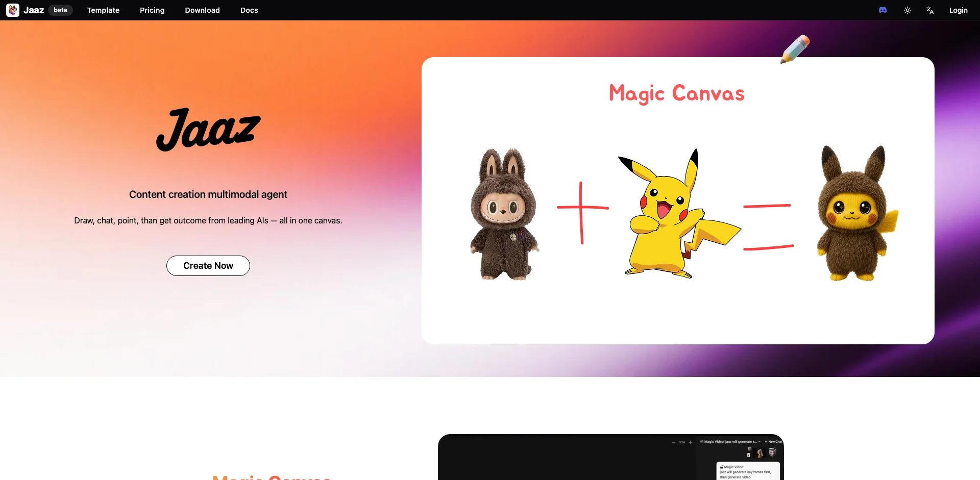Go to the Pricing page
Image resolution: width=980 pixels, height=480 pixels.
pyautogui.click(x=152, y=10)
